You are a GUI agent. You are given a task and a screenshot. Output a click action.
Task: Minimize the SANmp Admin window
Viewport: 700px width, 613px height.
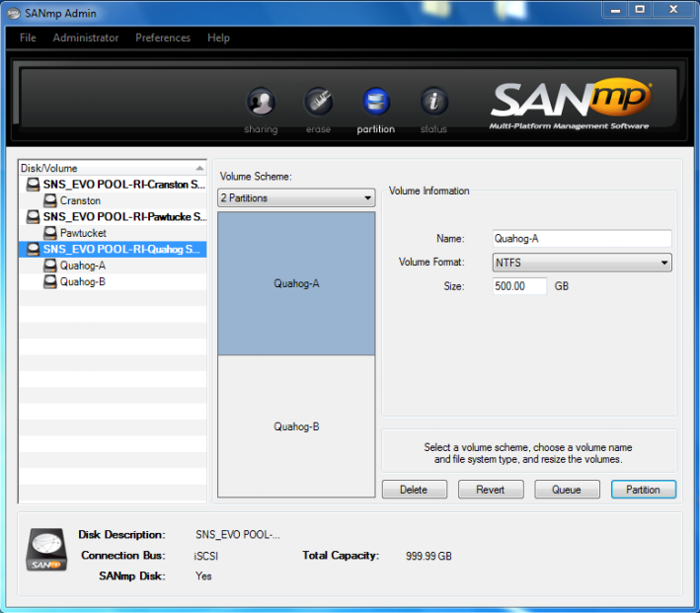pos(616,10)
